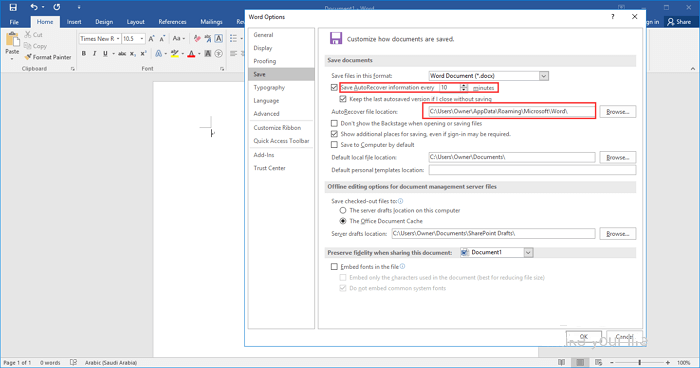Apply the red font color

click(191, 54)
